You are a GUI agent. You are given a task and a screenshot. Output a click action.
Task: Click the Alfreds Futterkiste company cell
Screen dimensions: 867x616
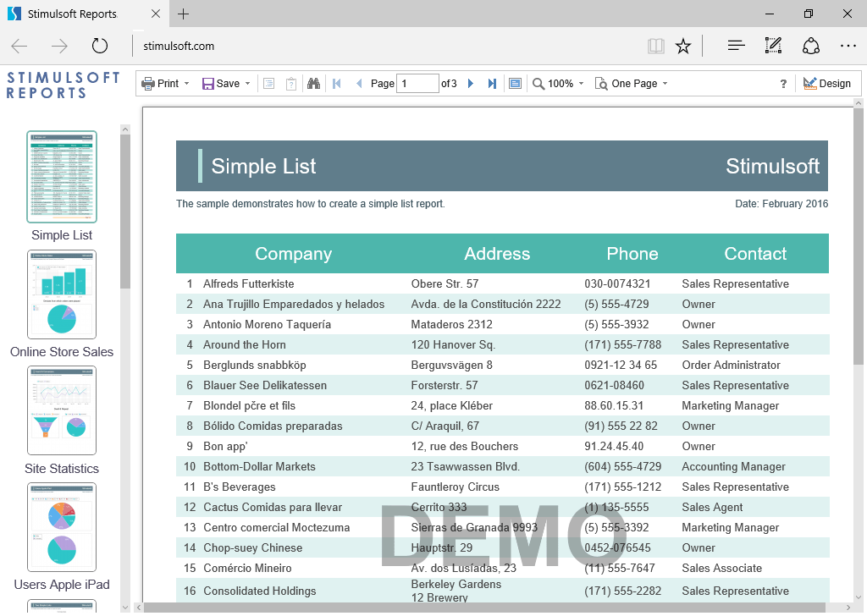click(248, 284)
